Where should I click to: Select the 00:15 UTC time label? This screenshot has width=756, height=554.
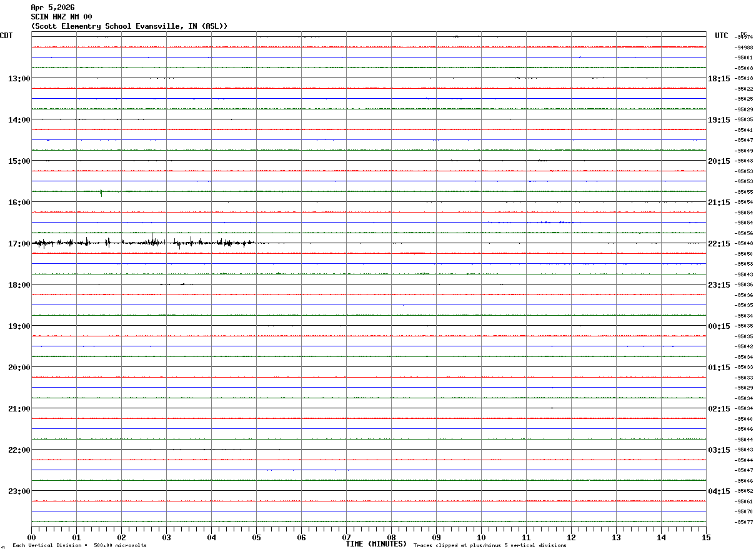click(x=720, y=326)
